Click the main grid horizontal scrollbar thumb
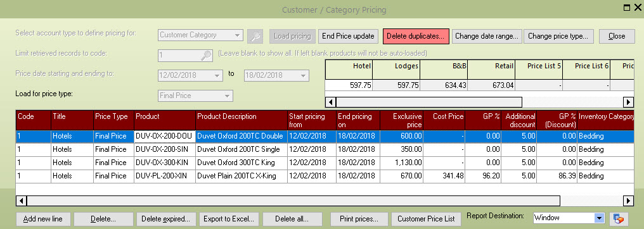This screenshot has width=644, height=229. tap(293, 201)
